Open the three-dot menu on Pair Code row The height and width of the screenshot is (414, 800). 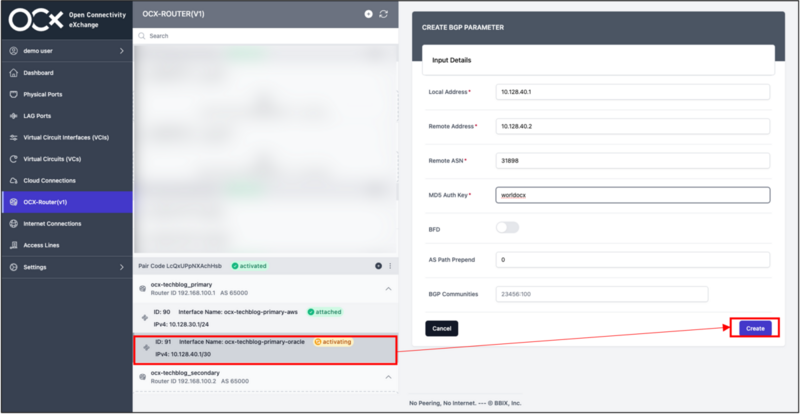click(390, 266)
